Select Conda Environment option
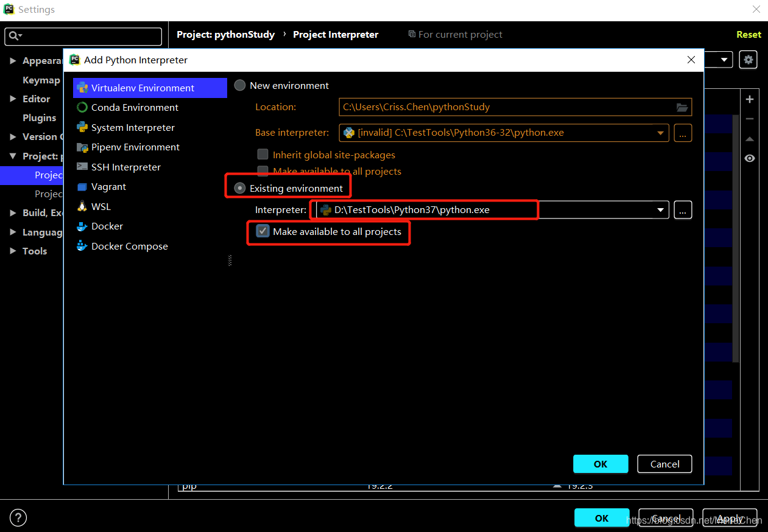Screen dimensions: 768x532 pos(135,107)
